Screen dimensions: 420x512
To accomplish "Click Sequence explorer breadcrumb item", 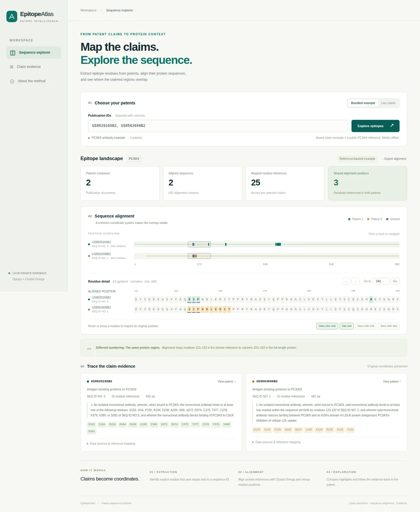I will click(120, 10).
